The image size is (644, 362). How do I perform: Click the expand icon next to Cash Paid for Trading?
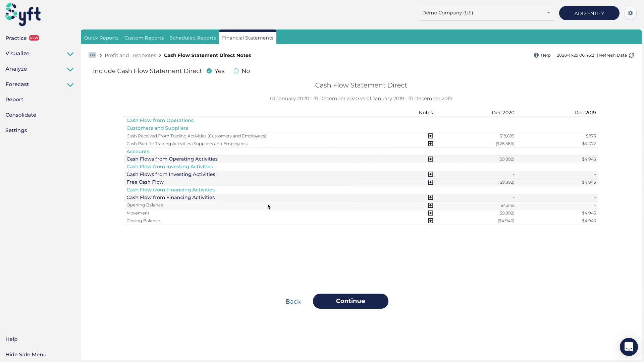coord(430,144)
